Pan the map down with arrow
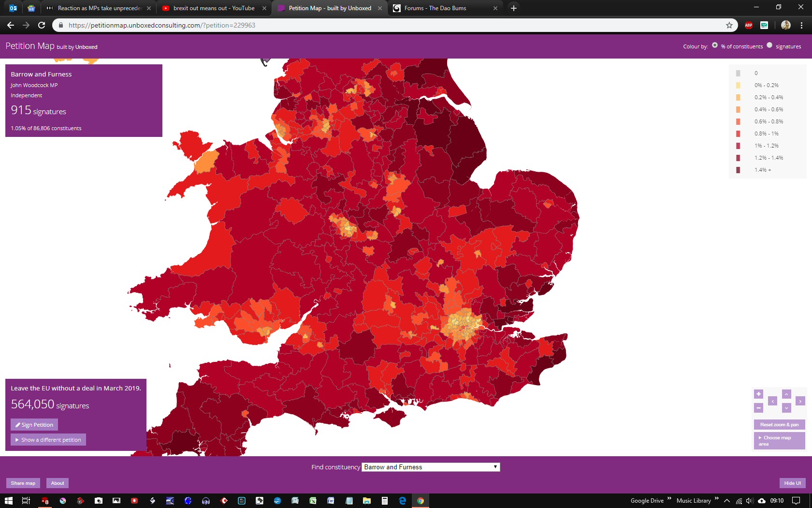This screenshot has width=812, height=508. [786, 408]
